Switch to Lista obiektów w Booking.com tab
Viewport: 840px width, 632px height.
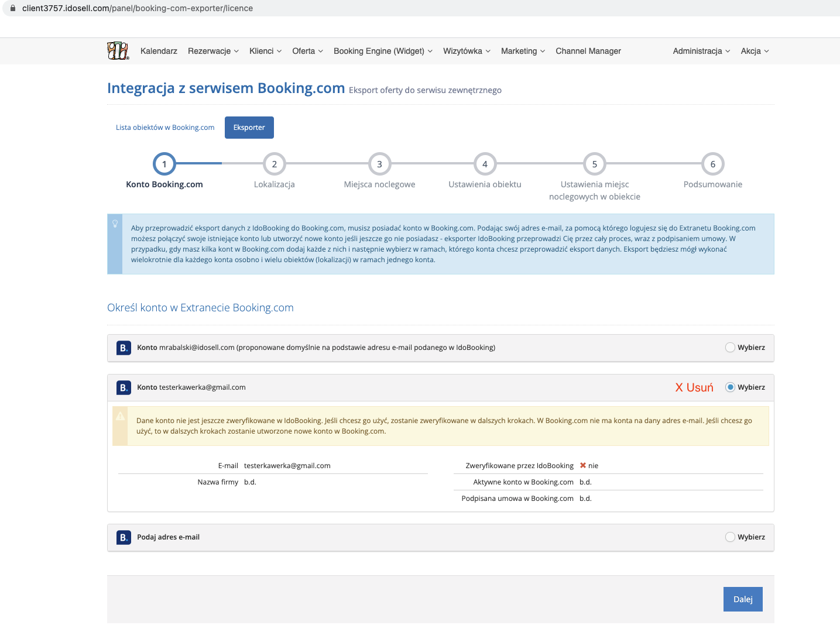click(x=165, y=128)
